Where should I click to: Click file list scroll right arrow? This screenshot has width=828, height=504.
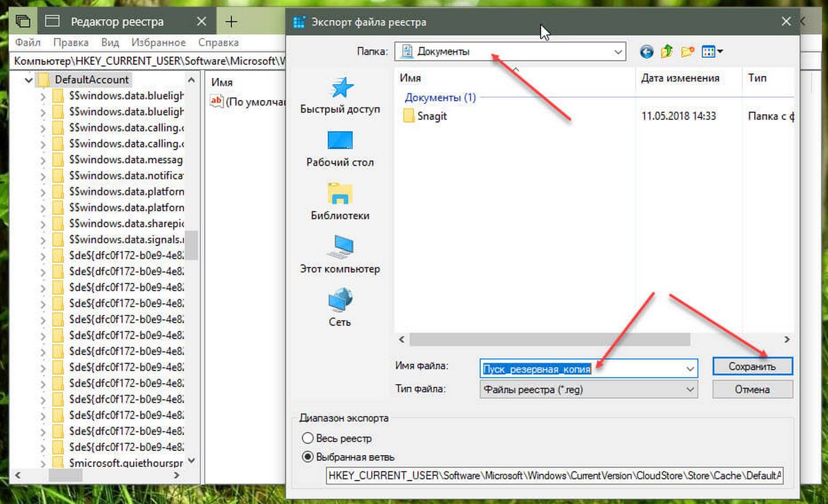click(787, 339)
